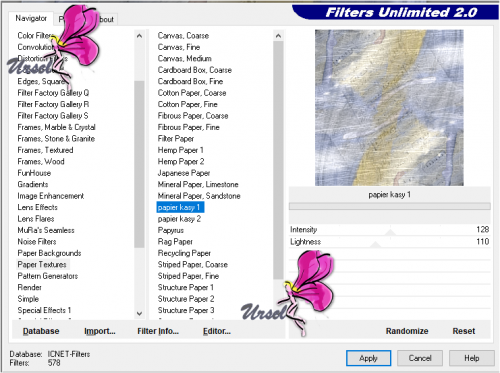Viewport: 500px width, 373px height.
Task: Choose the papier kasy 2 filter
Action: [179, 219]
